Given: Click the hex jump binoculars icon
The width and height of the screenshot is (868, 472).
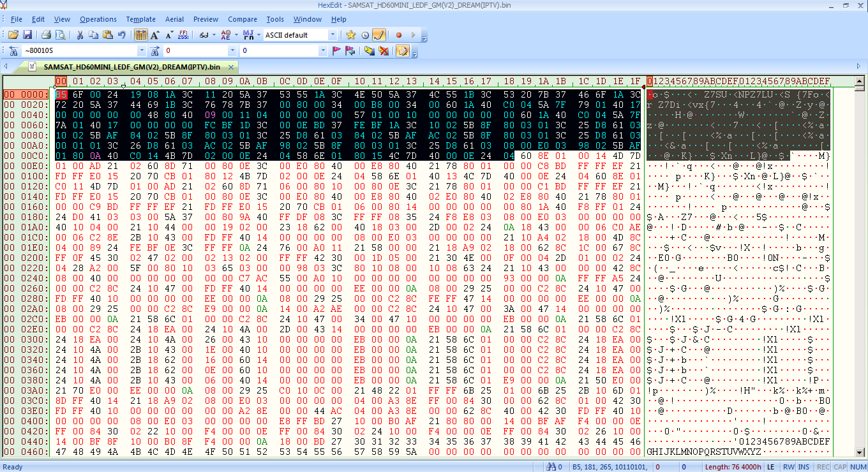Looking at the screenshot, I should (13, 51).
